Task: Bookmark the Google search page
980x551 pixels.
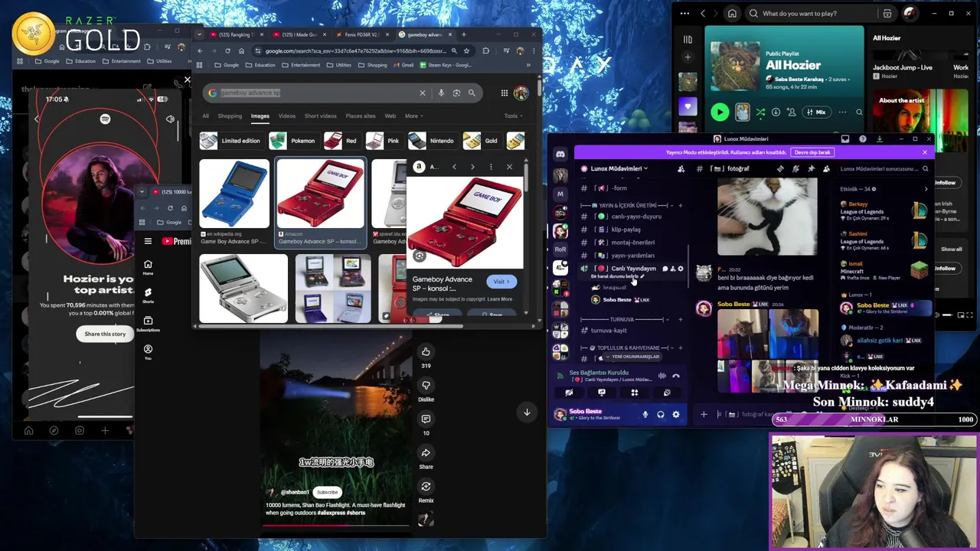Action: click(466, 51)
